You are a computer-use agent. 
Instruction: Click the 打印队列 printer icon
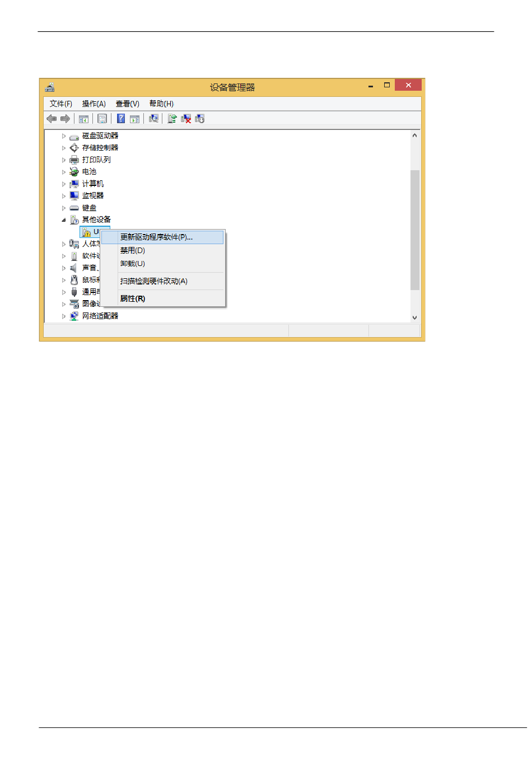74,160
